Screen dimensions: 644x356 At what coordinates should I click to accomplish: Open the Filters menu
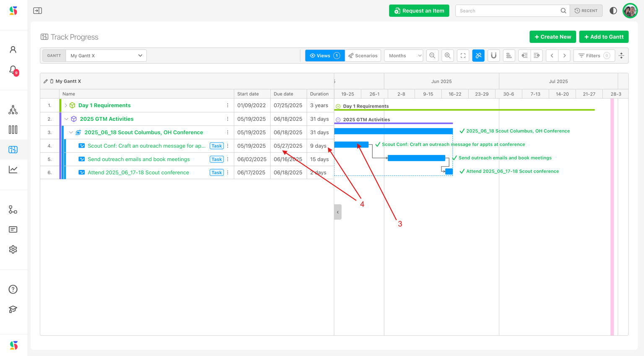tap(594, 55)
